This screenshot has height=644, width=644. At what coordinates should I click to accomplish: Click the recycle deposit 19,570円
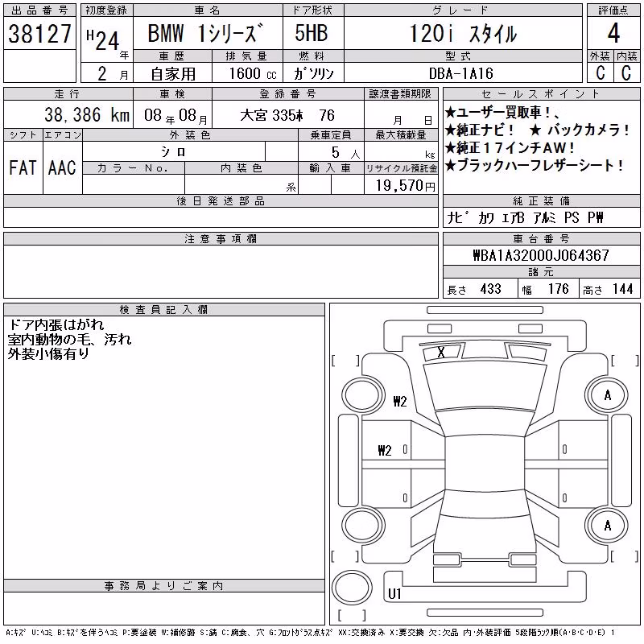405,186
